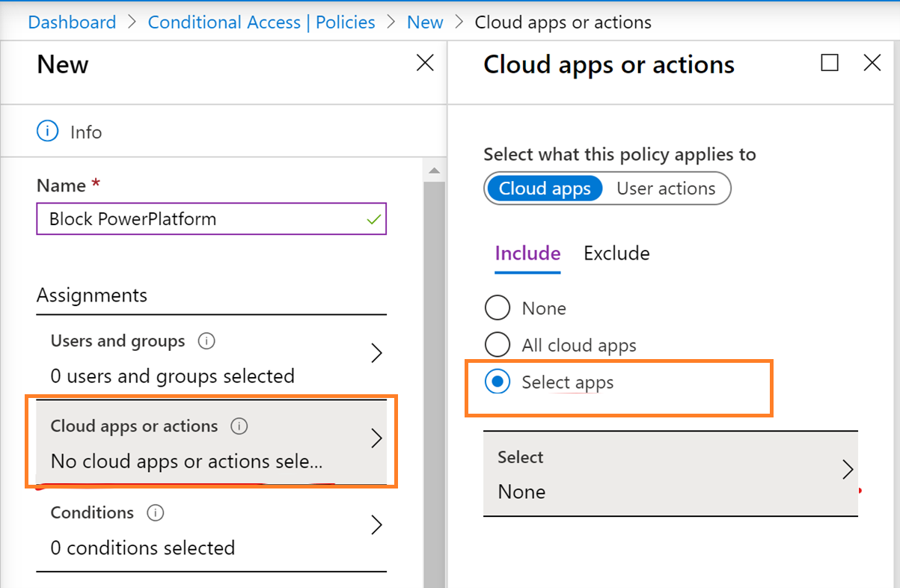This screenshot has height=588, width=900.
Task: Close the New policy panel
Action: (425, 63)
